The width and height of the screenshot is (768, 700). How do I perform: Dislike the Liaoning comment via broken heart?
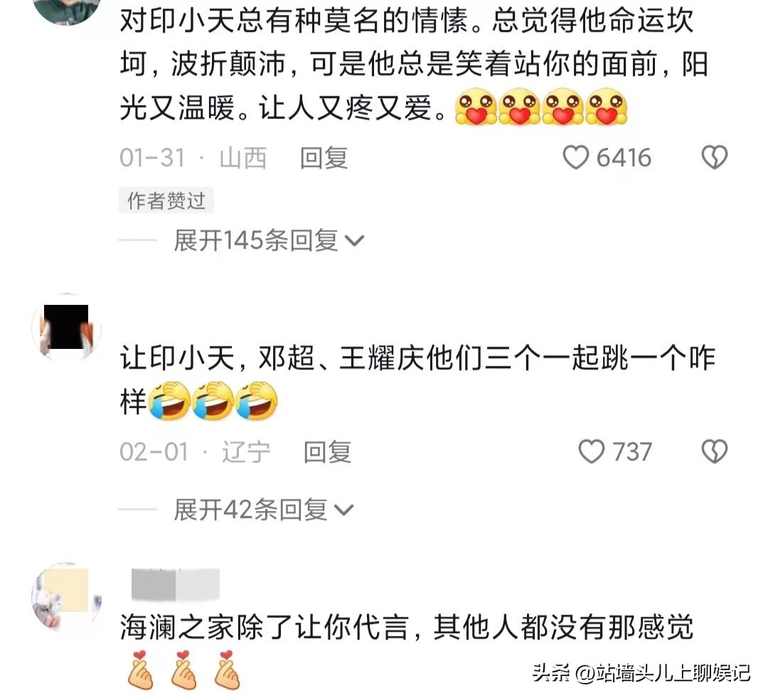[x=715, y=451]
